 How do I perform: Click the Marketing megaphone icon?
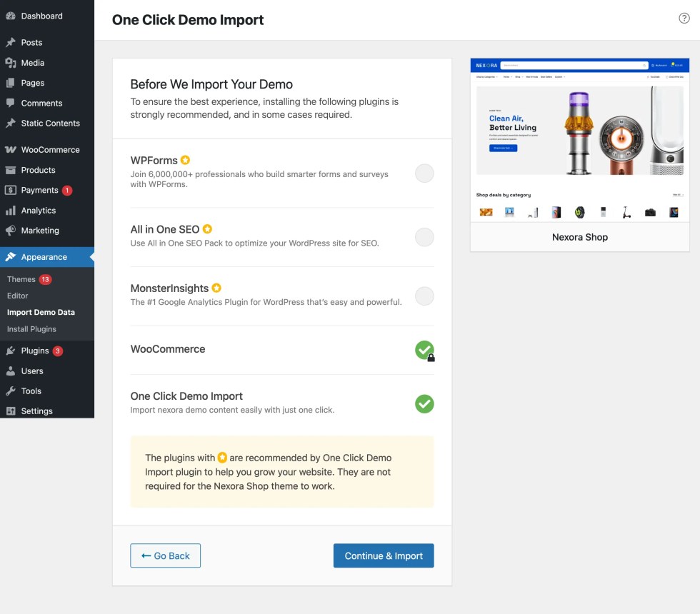pos(11,230)
